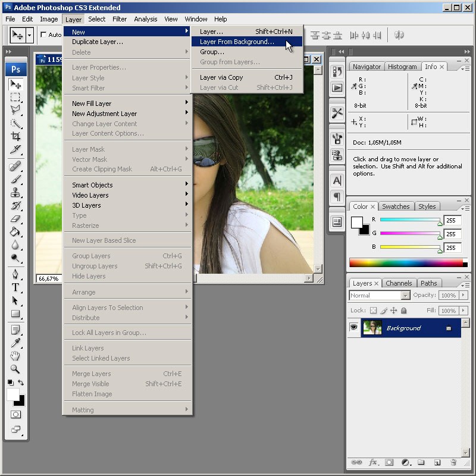Viewport: 476px width, 476px height.
Task: Click the swap foreground/background colors icon
Action: pos(21,383)
